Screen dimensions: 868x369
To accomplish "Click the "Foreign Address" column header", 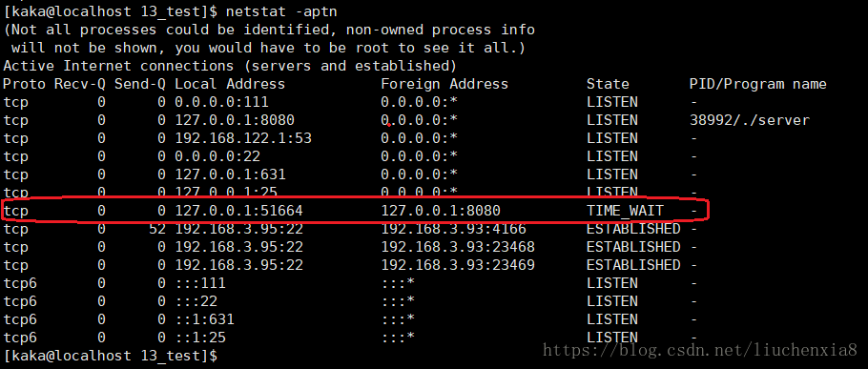I will [x=444, y=84].
